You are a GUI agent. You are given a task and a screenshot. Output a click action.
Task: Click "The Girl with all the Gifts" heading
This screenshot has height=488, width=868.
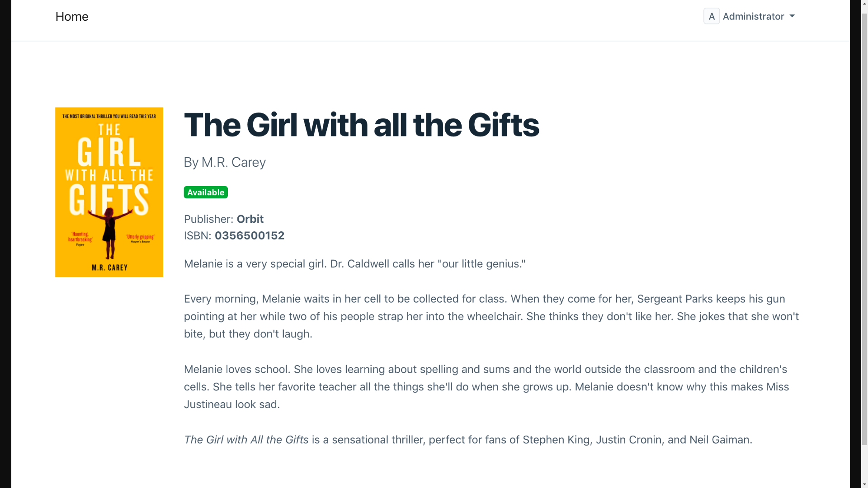tap(361, 125)
